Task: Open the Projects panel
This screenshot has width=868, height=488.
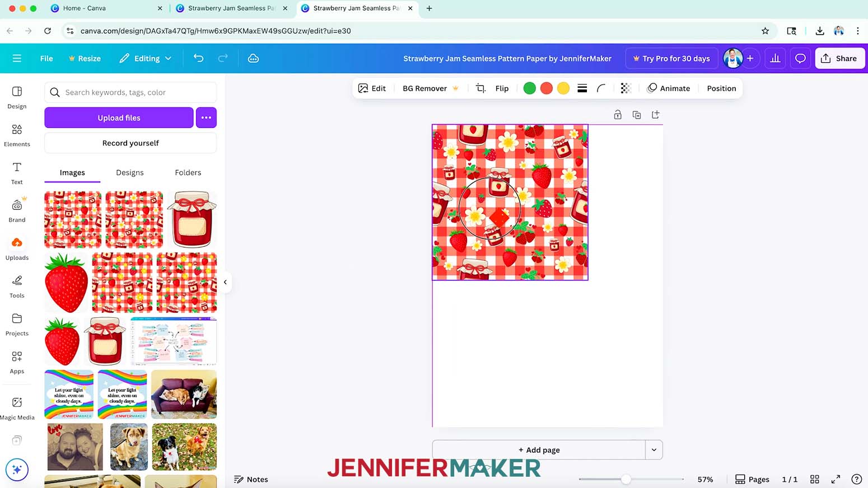Action: 17,325
